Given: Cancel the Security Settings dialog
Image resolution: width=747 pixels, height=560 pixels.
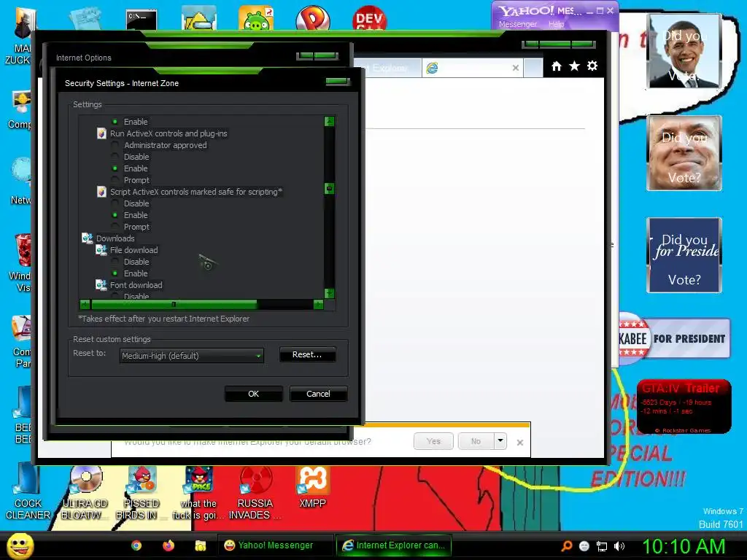Looking at the screenshot, I should (x=318, y=394).
